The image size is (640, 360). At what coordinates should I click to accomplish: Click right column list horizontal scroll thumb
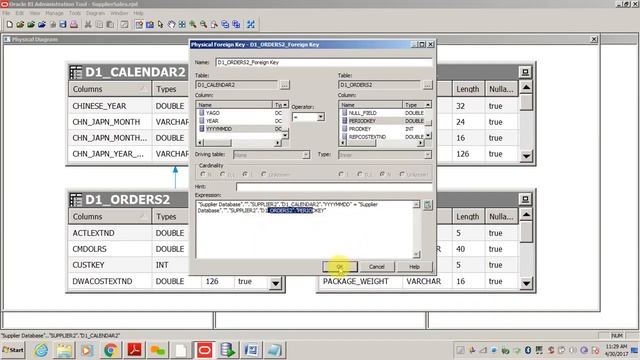(361, 143)
